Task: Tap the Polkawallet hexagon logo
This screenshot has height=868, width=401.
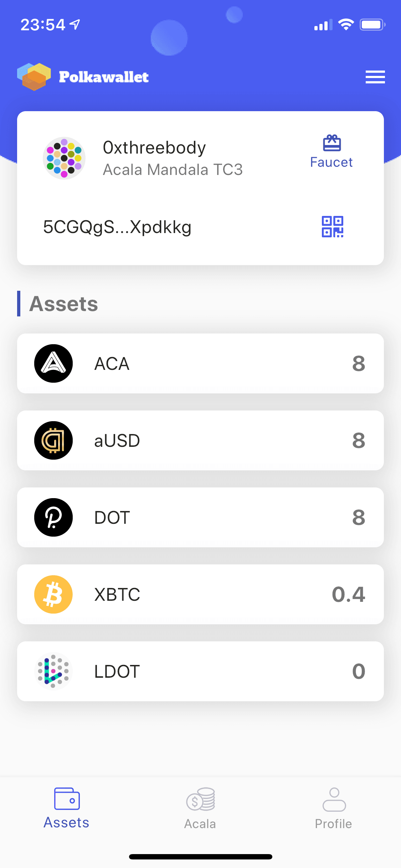Action: [x=34, y=77]
